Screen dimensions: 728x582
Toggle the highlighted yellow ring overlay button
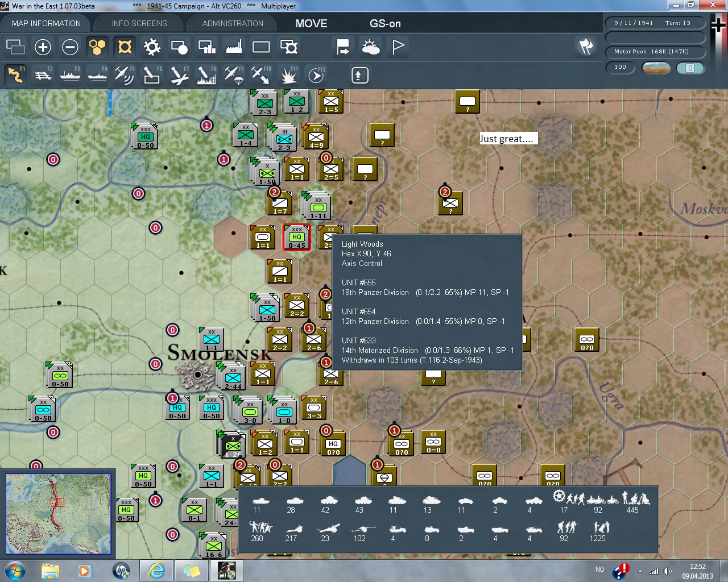125,47
